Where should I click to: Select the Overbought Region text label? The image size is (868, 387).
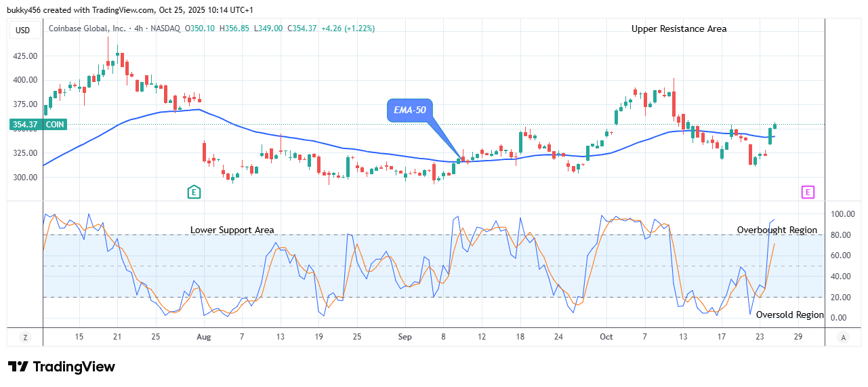pos(777,230)
